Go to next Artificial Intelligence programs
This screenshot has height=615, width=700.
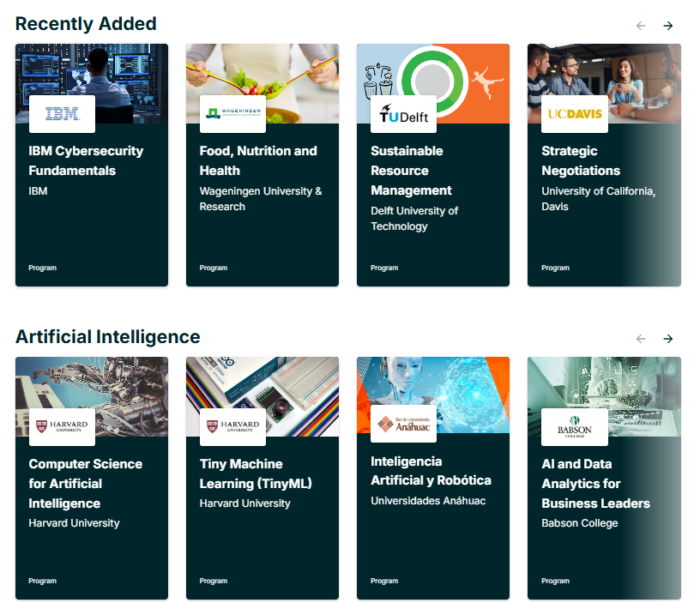(x=667, y=339)
